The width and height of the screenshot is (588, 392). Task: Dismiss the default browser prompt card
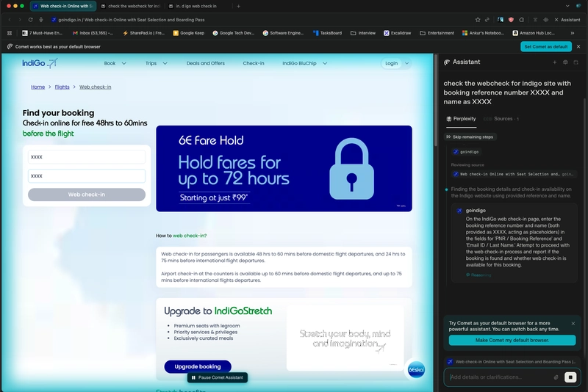[573, 323]
